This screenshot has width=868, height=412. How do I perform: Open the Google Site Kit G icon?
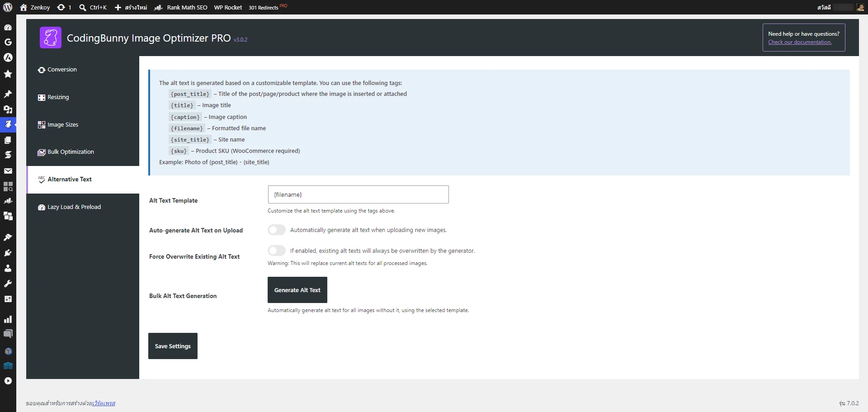[8, 42]
